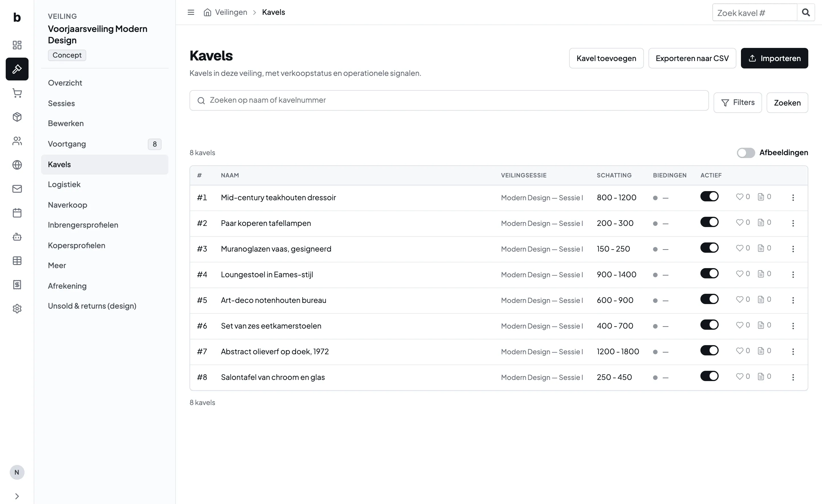Toggle active switch for Abstract olieverf op doek
822x504 pixels.
click(x=710, y=350)
